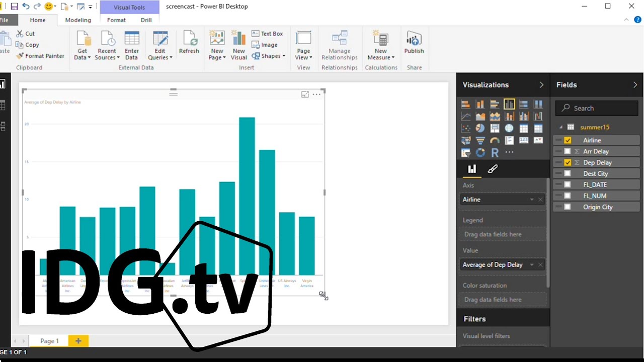Select the globe map visualization

pos(509,128)
